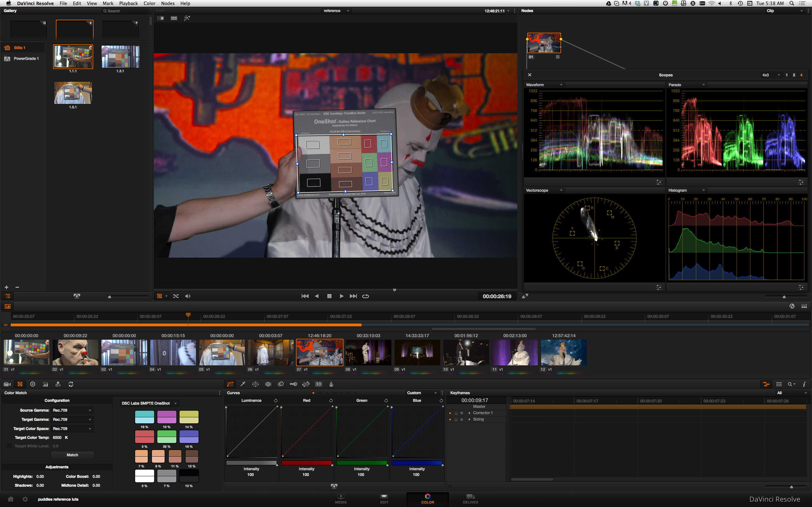The height and width of the screenshot is (507, 812).
Task: Select clip 08 thumbnail in timeline
Action: [368, 352]
